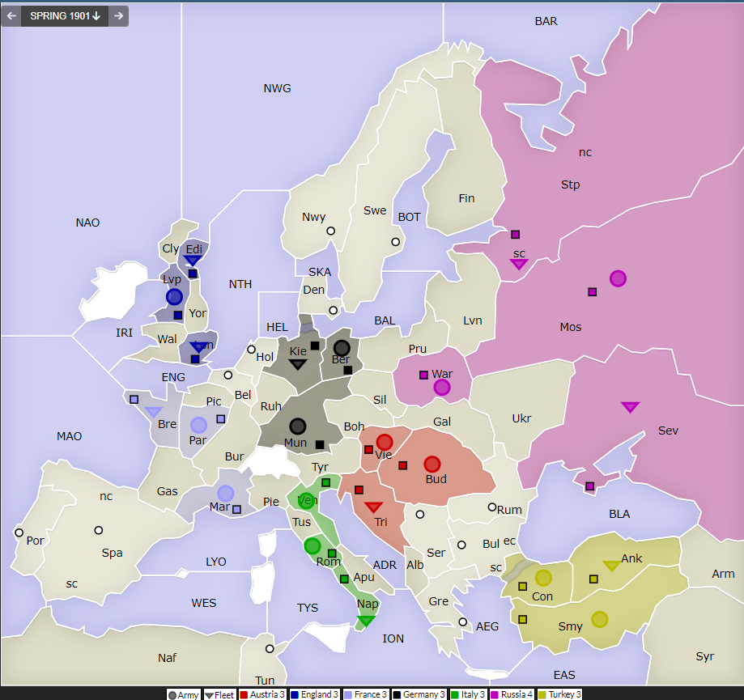Image resolution: width=744 pixels, height=700 pixels.
Task: Click the MAO sea region label
Action: coord(70,436)
